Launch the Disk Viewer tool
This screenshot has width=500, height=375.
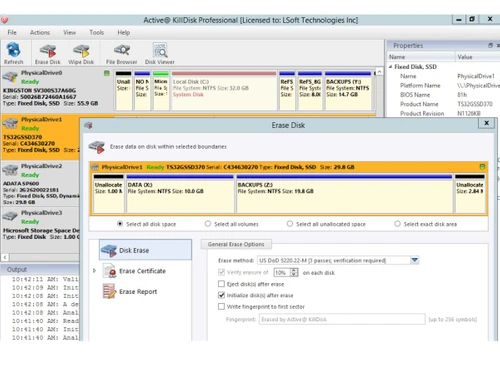pos(160,53)
